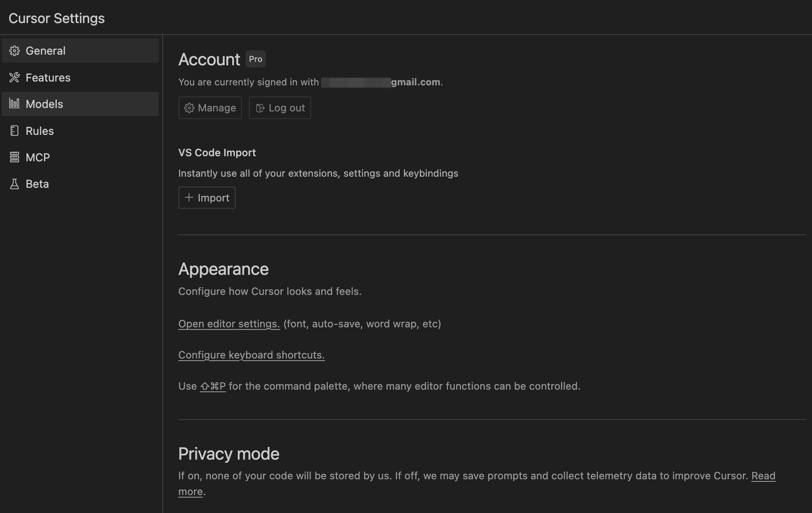Click the Beta flask icon
812x513 pixels.
(x=15, y=184)
